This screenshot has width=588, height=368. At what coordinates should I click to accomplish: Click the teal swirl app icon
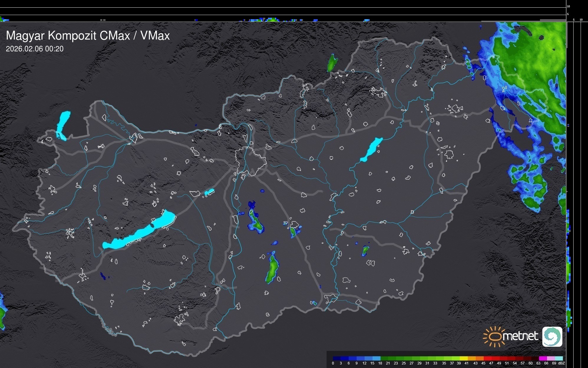click(x=552, y=336)
